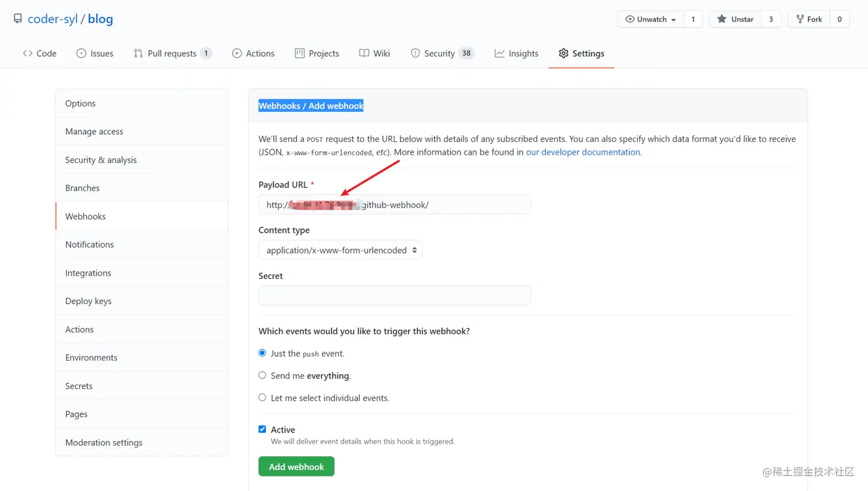Image resolution: width=868 pixels, height=491 pixels.
Task: Expand the Unwatch dropdown caret
Action: click(x=673, y=20)
